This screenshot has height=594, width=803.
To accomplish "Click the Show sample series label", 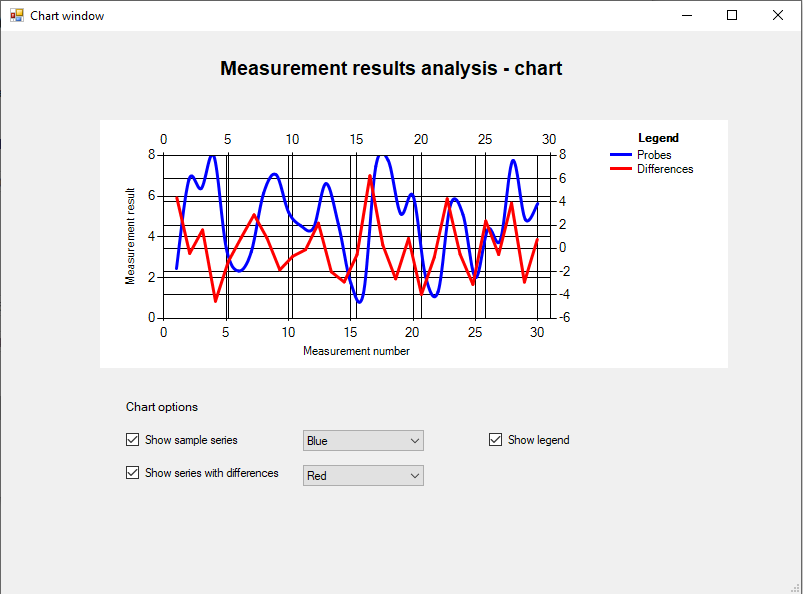I will [191, 440].
